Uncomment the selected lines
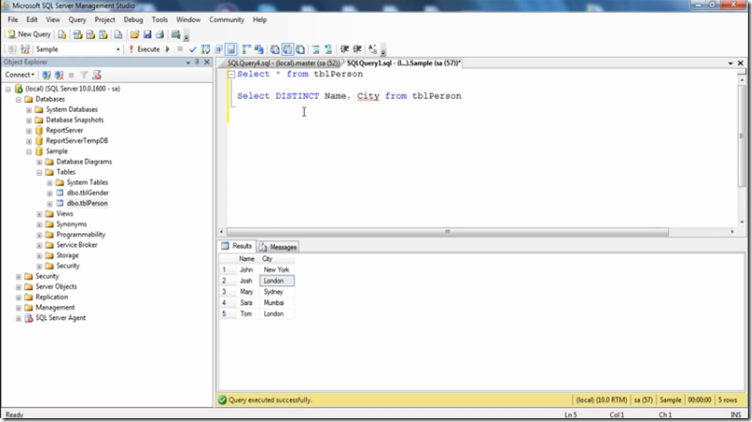The width and height of the screenshot is (752, 422). 329,49
